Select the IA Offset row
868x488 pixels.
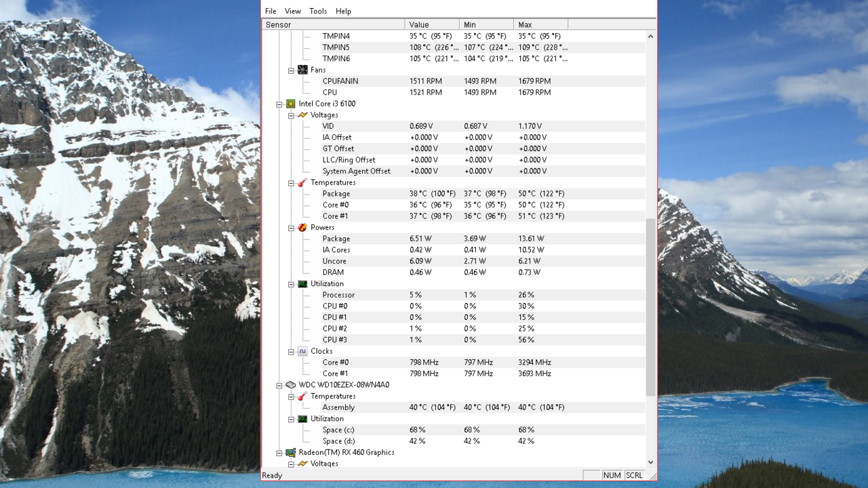(454, 137)
